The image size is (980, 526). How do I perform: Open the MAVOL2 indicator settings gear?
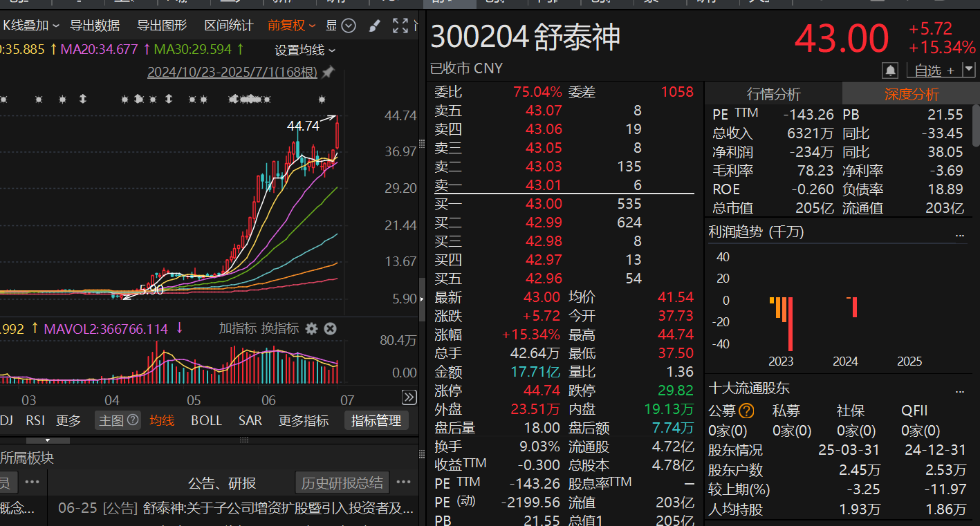coord(311,329)
